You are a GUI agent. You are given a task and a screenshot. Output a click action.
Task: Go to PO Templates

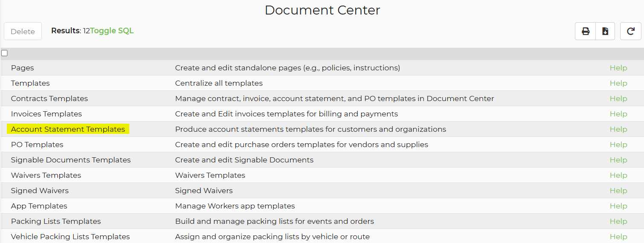37,145
